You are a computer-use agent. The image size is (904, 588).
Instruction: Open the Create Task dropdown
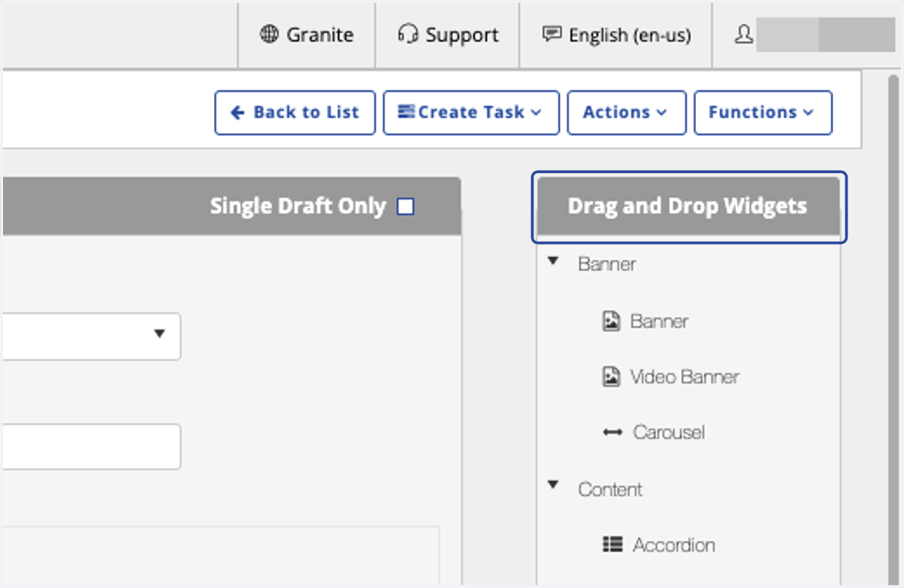click(471, 113)
